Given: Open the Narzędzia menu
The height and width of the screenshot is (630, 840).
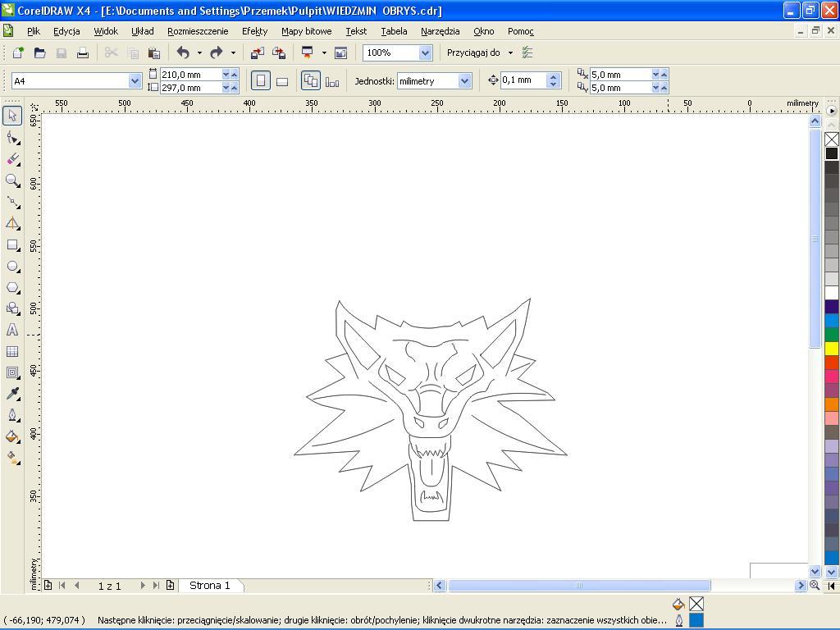Looking at the screenshot, I should point(441,31).
